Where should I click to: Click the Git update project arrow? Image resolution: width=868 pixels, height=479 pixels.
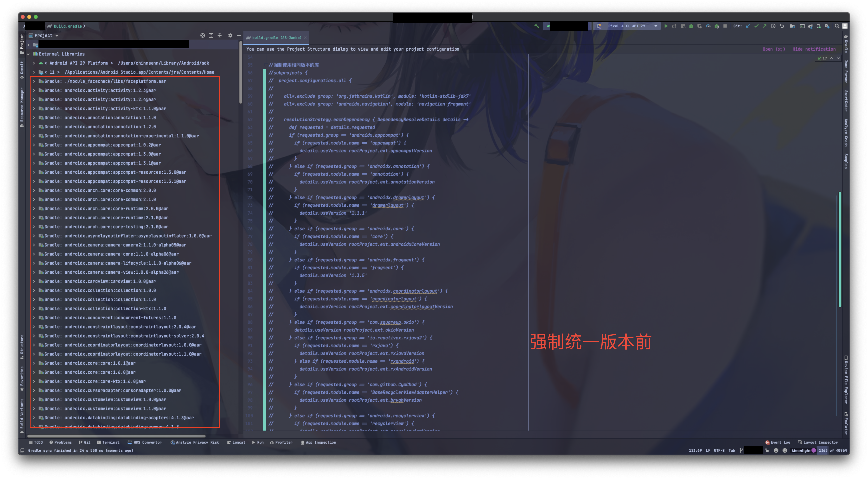pos(748,26)
